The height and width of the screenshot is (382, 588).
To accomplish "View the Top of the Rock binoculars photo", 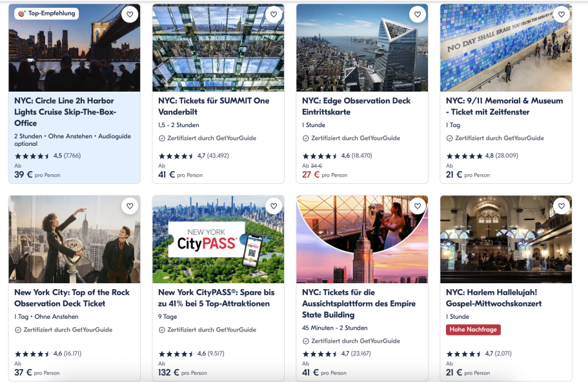I will (74, 239).
